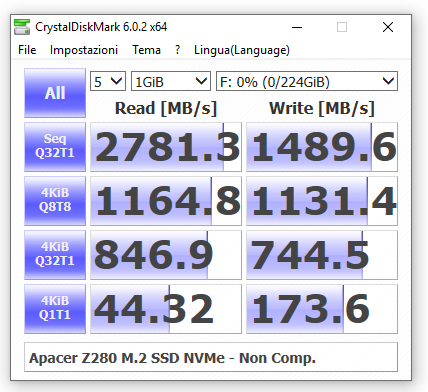Expand the test count dropdown showing 5
428x392 pixels.
click(108, 81)
